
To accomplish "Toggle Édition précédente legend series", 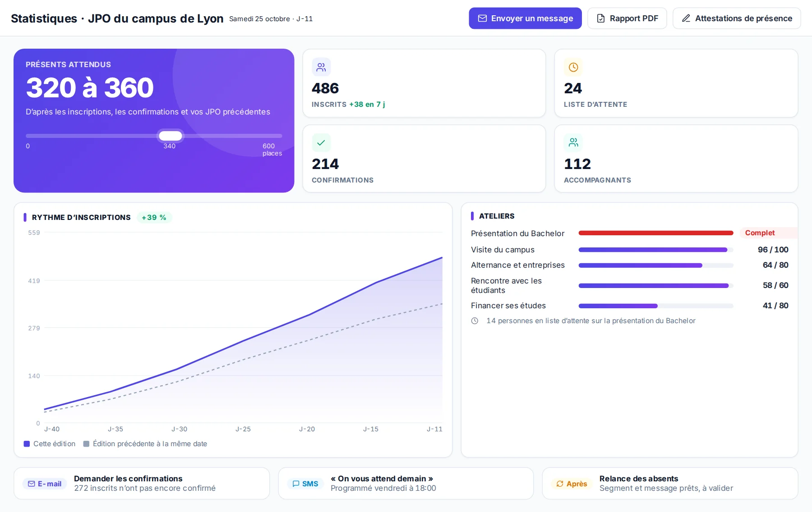I will [x=145, y=444].
